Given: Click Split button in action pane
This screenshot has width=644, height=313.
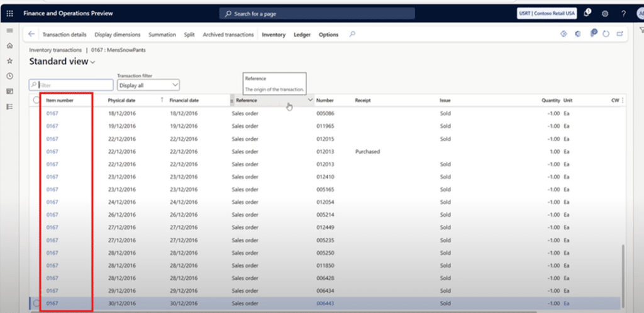Looking at the screenshot, I should tap(189, 35).
